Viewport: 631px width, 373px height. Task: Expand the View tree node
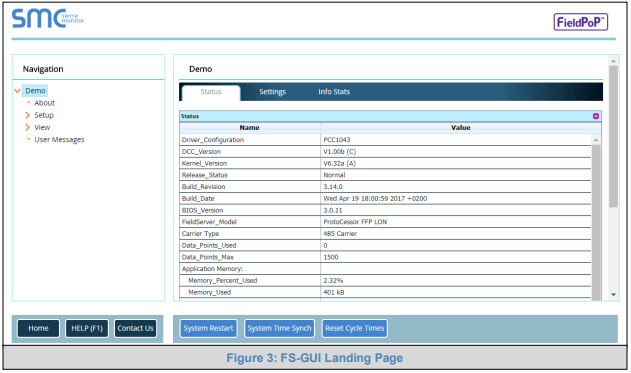pos(27,128)
